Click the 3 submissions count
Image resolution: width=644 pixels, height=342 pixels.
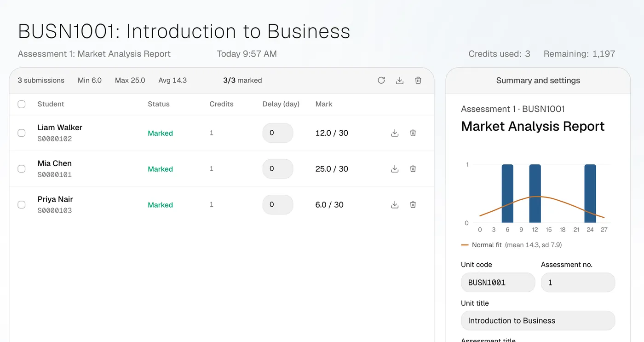(41, 81)
